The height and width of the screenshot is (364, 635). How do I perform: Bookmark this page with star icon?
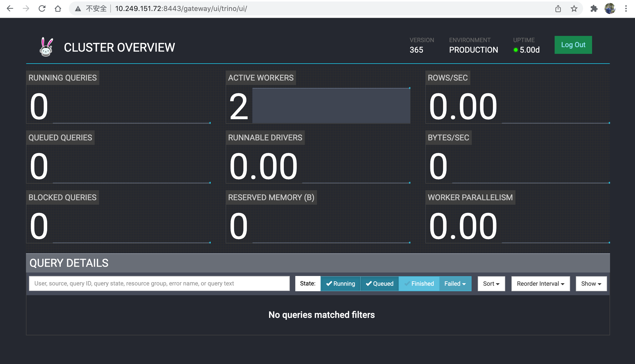click(x=574, y=8)
